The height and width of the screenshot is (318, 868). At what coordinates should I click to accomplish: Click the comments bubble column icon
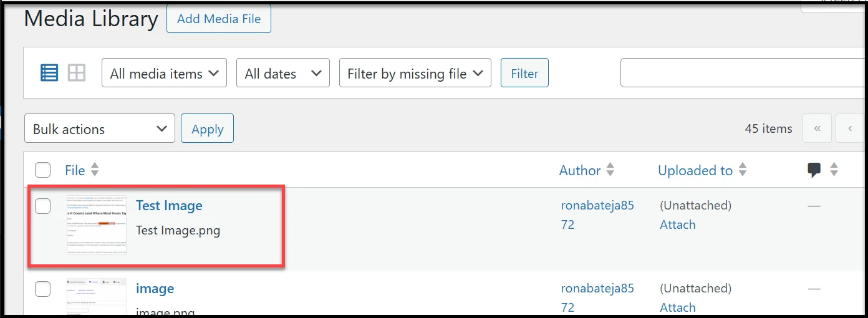pos(814,170)
